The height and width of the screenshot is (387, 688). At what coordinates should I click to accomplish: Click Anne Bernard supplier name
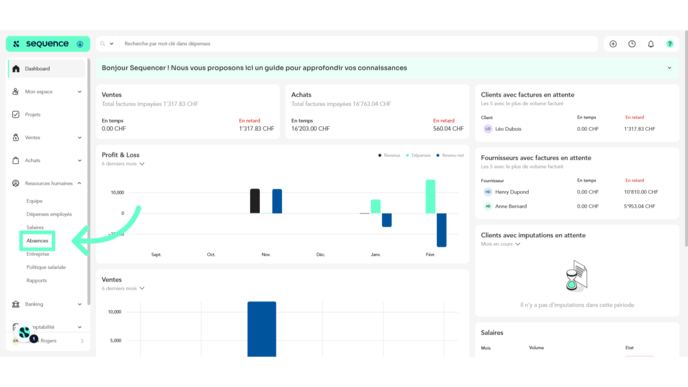(x=511, y=206)
